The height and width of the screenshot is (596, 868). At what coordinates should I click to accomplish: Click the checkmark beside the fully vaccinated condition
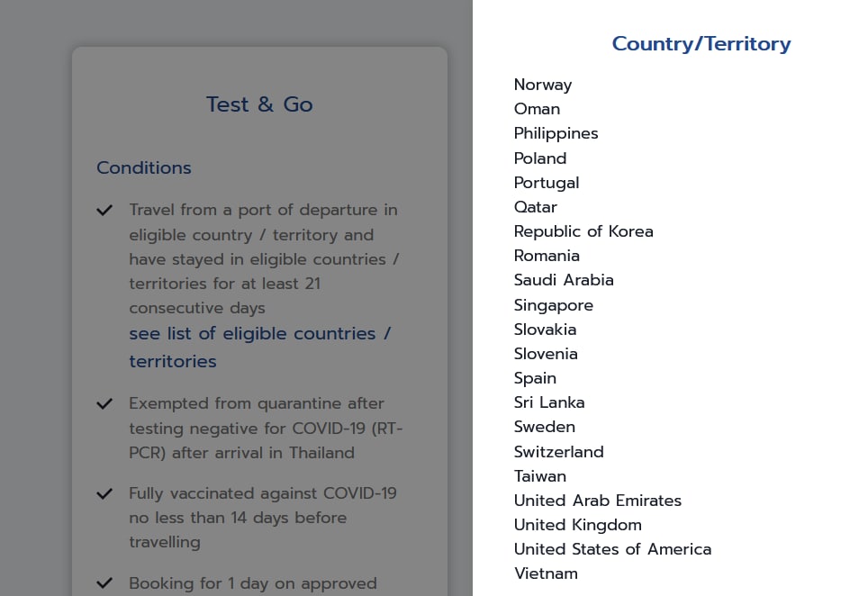pyautogui.click(x=104, y=494)
